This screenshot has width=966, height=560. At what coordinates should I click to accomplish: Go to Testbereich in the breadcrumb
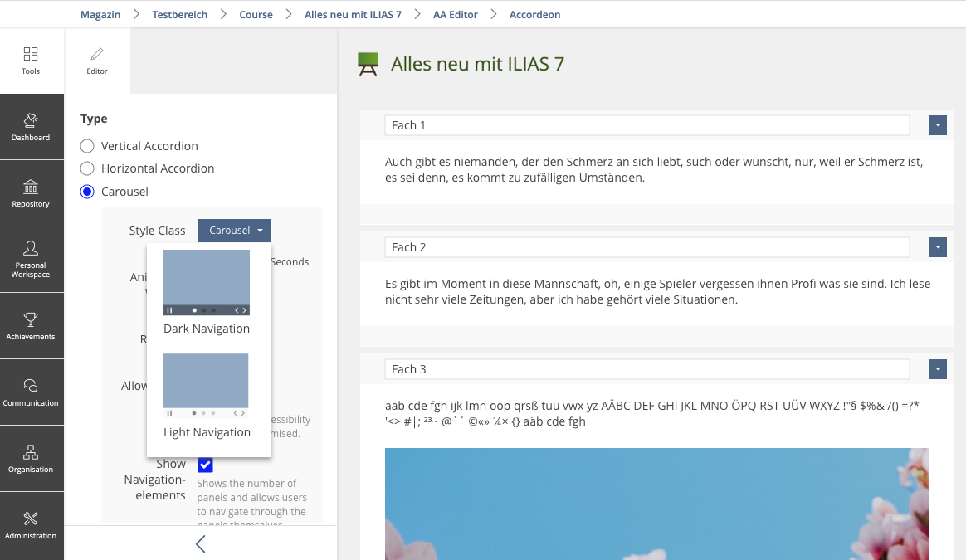tap(180, 14)
